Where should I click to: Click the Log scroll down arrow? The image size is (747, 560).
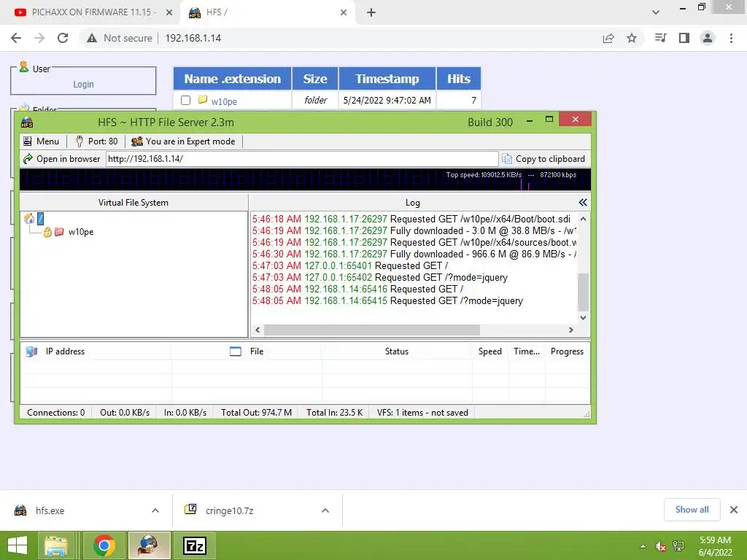(x=583, y=318)
